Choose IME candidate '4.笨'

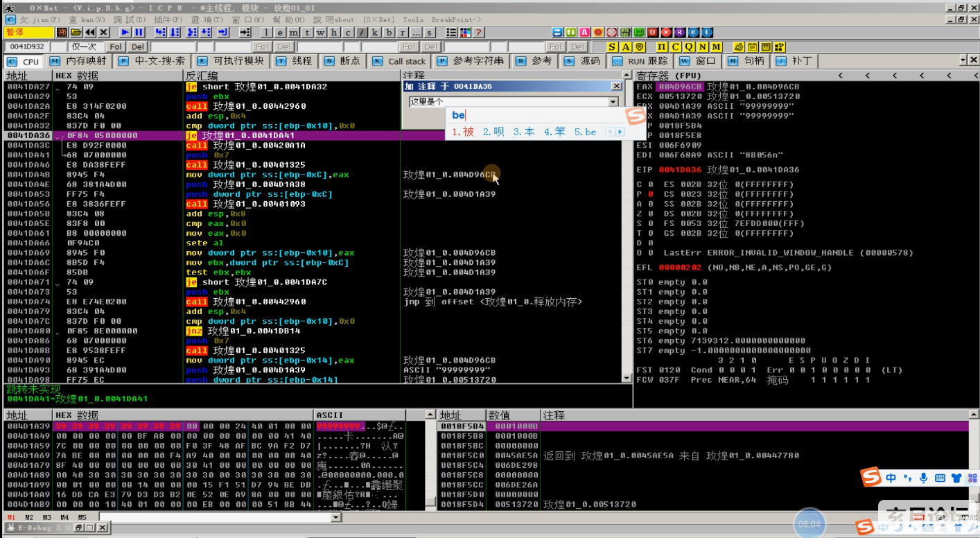(554, 132)
